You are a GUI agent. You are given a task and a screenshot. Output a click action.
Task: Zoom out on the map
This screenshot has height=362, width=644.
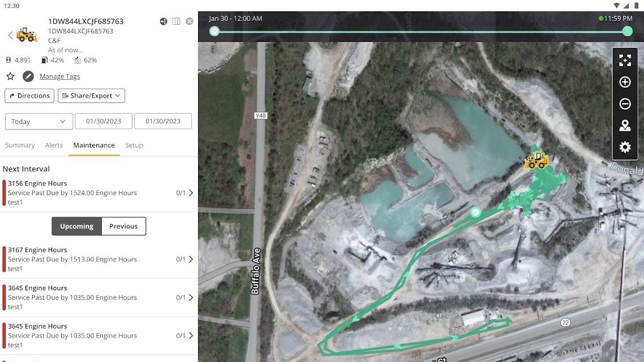click(x=625, y=104)
